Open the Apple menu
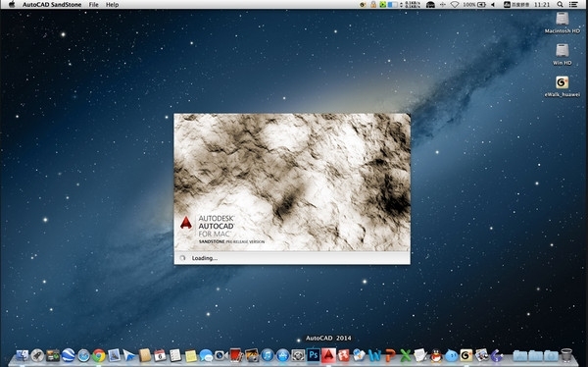Image resolution: width=588 pixels, height=367 pixels. (12, 5)
